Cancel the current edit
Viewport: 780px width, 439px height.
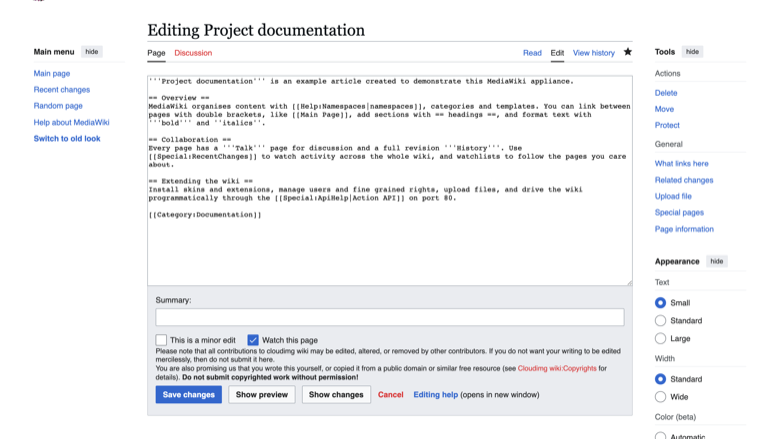(x=390, y=395)
